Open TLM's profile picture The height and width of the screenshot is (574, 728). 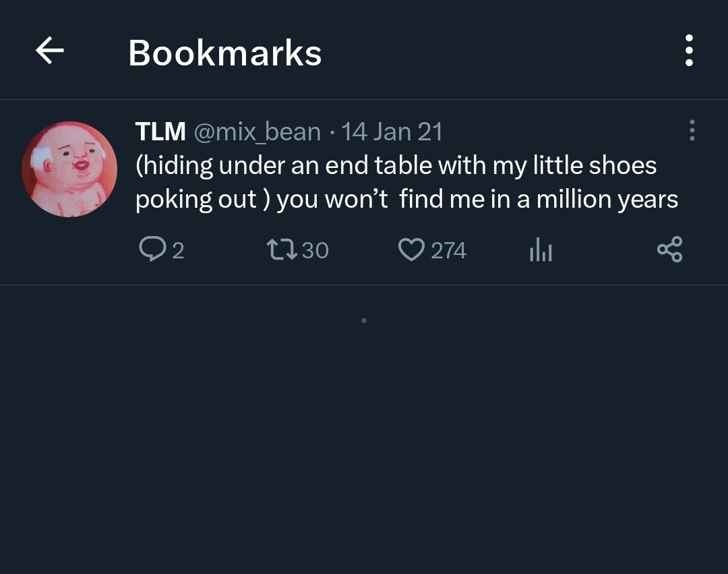tap(69, 169)
